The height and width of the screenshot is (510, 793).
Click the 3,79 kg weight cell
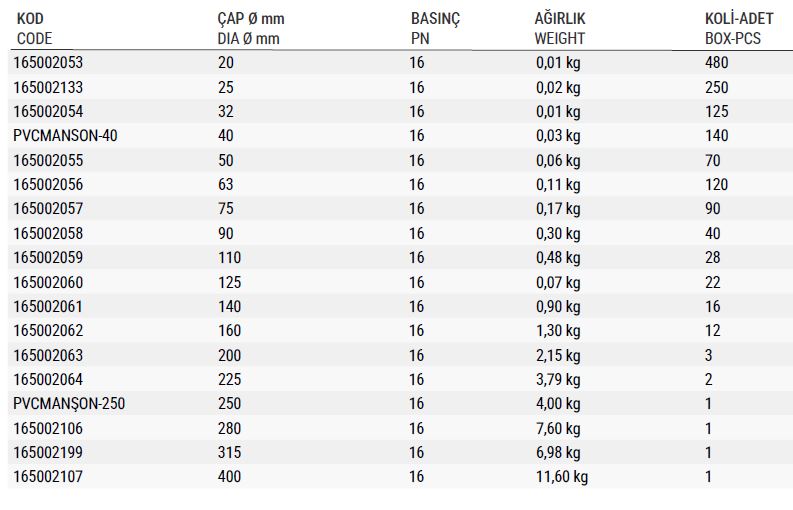pos(558,380)
